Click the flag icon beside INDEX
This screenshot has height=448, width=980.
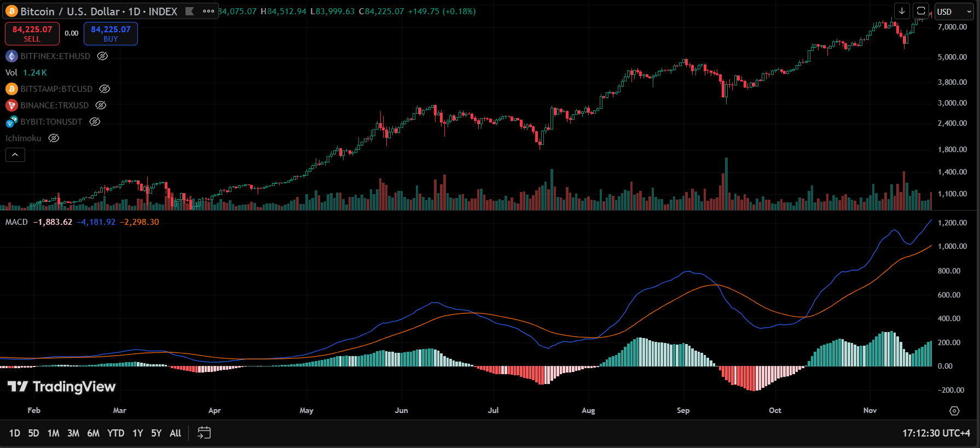click(190, 11)
